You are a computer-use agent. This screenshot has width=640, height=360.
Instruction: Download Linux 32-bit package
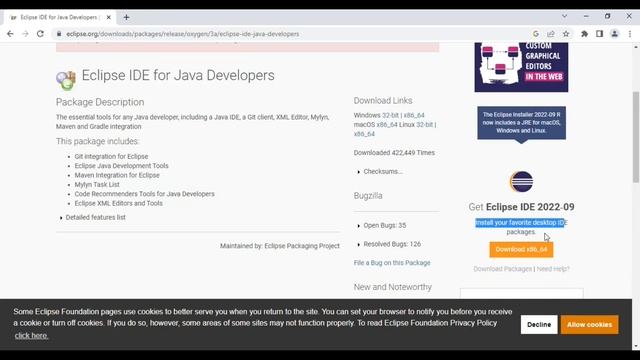pos(424,124)
